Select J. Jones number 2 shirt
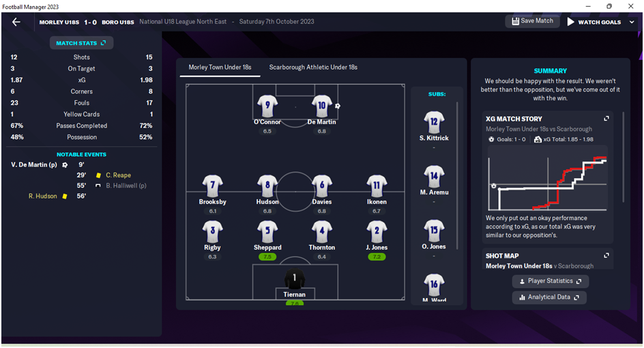This screenshot has width=644, height=348. [x=377, y=232]
